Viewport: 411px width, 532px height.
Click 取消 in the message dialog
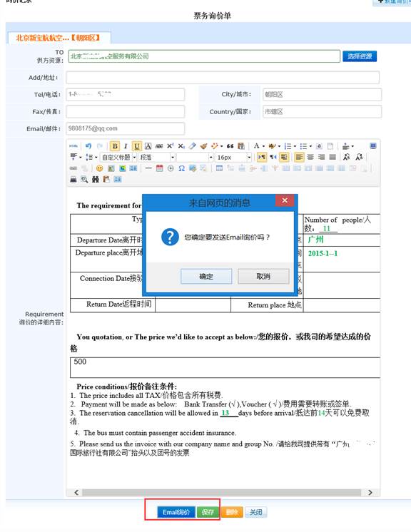tap(263, 276)
